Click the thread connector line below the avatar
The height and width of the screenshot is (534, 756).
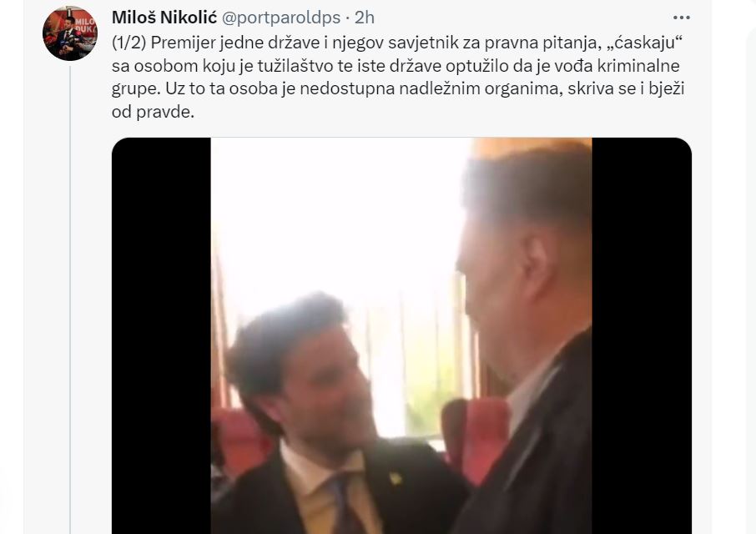(70, 299)
